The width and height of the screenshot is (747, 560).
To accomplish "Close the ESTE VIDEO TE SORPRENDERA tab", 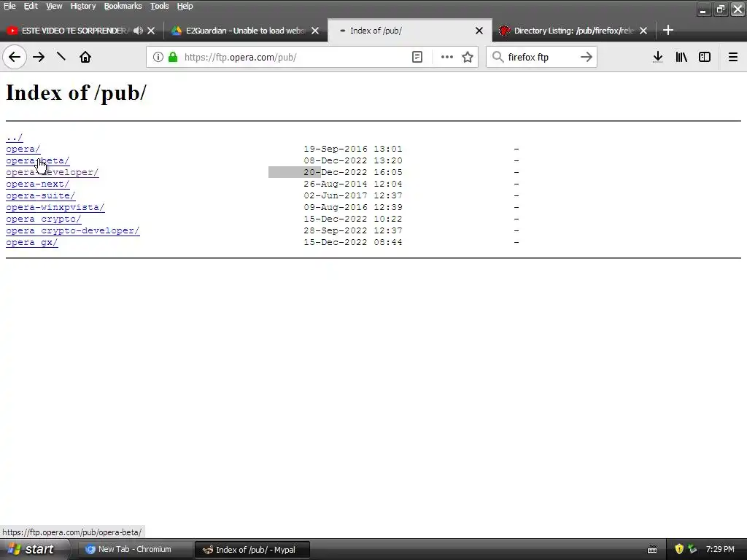I will click(151, 31).
